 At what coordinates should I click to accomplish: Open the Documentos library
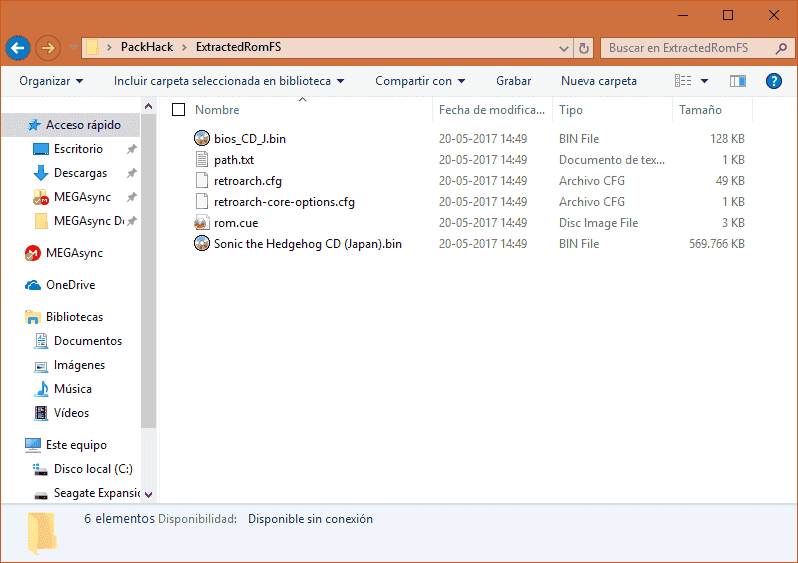point(88,341)
